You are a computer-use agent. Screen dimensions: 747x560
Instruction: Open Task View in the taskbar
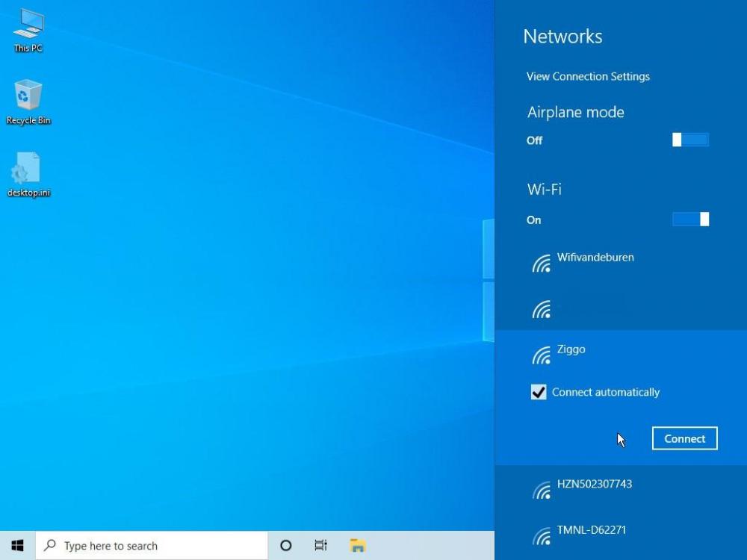pyautogui.click(x=320, y=546)
